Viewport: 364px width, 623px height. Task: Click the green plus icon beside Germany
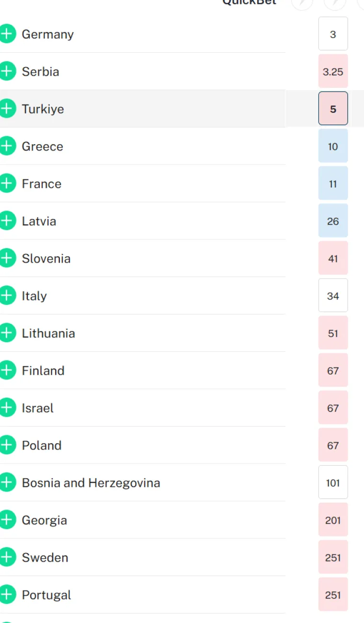pos(8,34)
